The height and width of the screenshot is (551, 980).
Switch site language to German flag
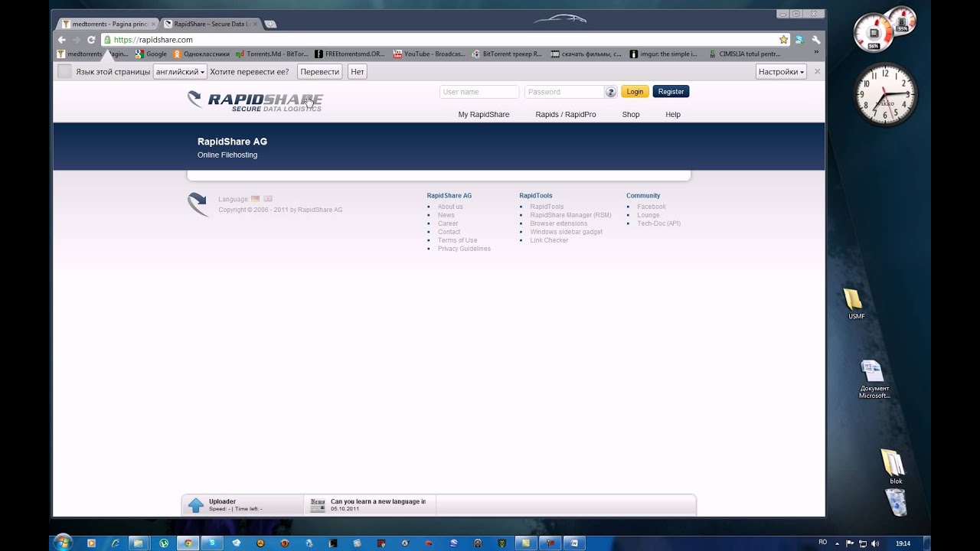point(256,199)
